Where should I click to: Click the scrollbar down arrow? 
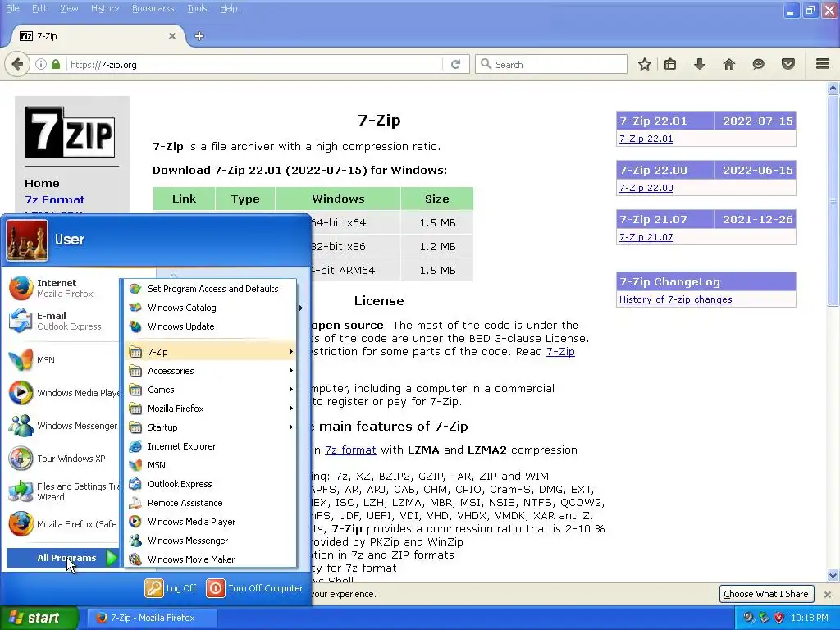833,576
